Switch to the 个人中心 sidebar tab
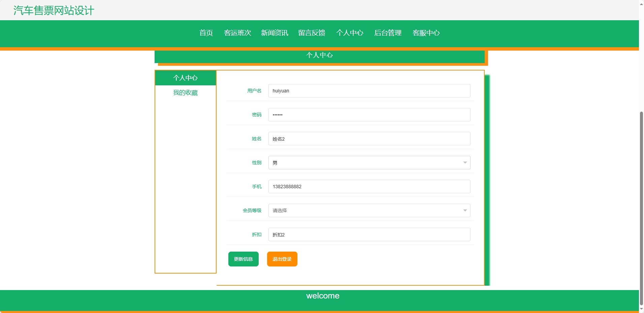 [x=185, y=78]
